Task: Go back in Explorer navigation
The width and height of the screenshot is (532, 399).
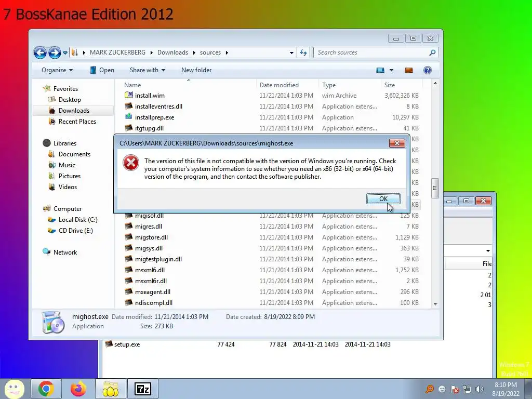Action: [x=40, y=52]
